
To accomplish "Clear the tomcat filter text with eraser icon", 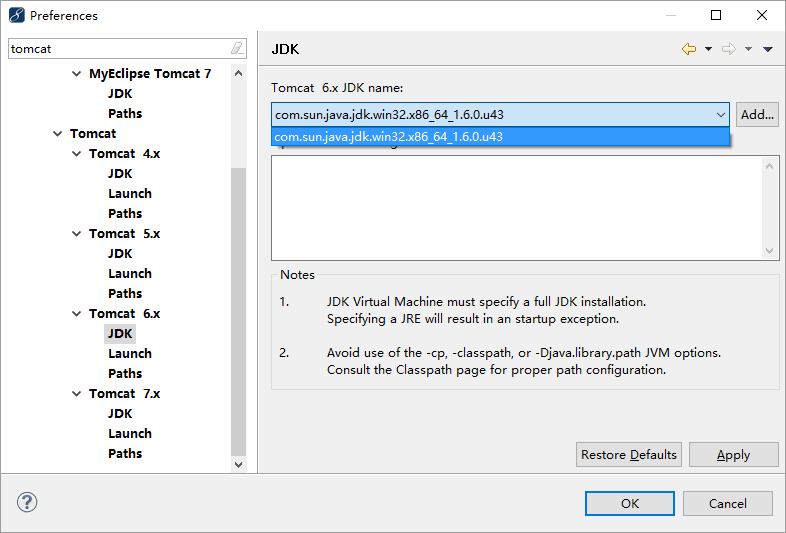I will (237, 49).
